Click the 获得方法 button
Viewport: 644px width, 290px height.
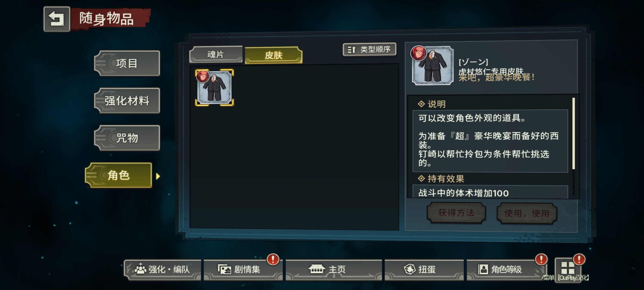click(456, 213)
